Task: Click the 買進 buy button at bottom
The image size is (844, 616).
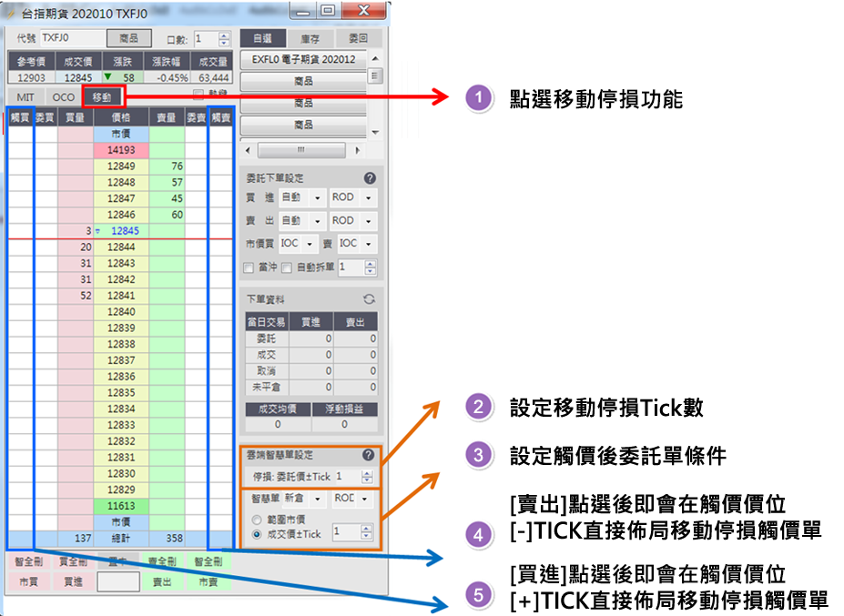Action: point(73,581)
